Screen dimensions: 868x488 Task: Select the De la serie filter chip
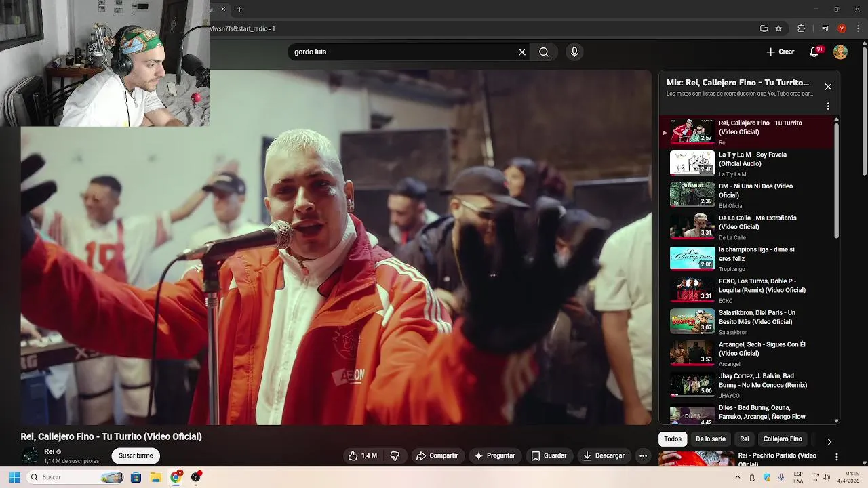coord(710,439)
